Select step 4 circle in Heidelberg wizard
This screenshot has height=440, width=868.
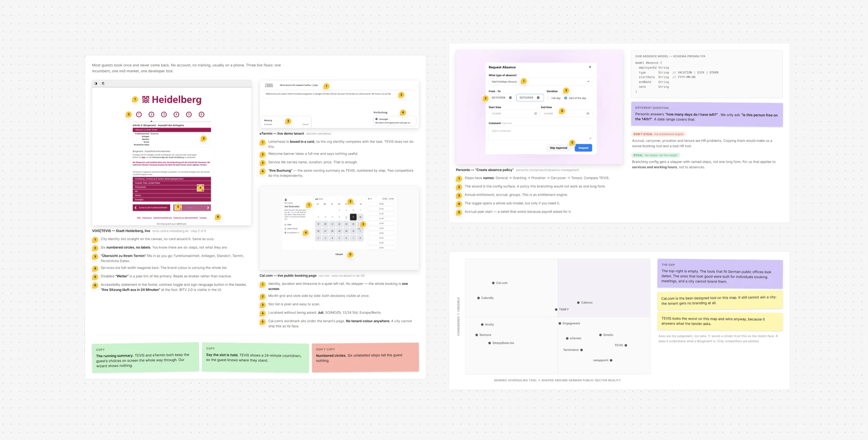[x=176, y=114]
